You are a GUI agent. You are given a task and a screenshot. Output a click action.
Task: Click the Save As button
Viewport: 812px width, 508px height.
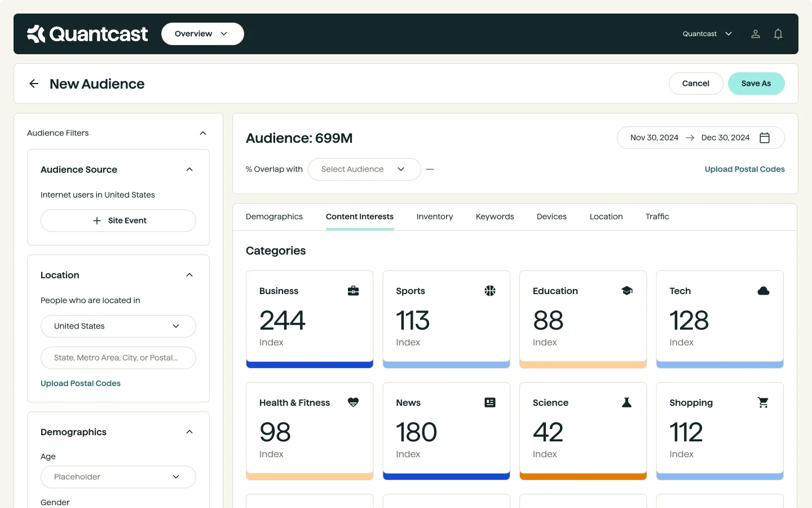click(x=756, y=84)
